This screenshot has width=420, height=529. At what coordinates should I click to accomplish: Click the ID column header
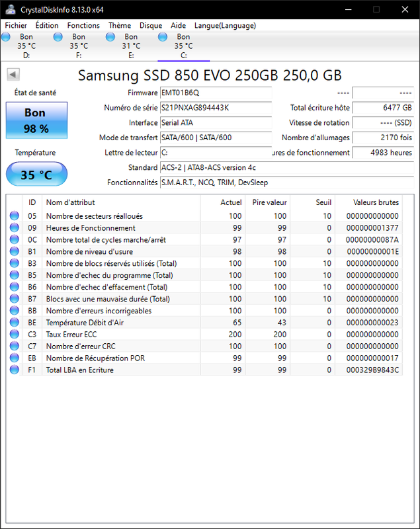pos(32,202)
